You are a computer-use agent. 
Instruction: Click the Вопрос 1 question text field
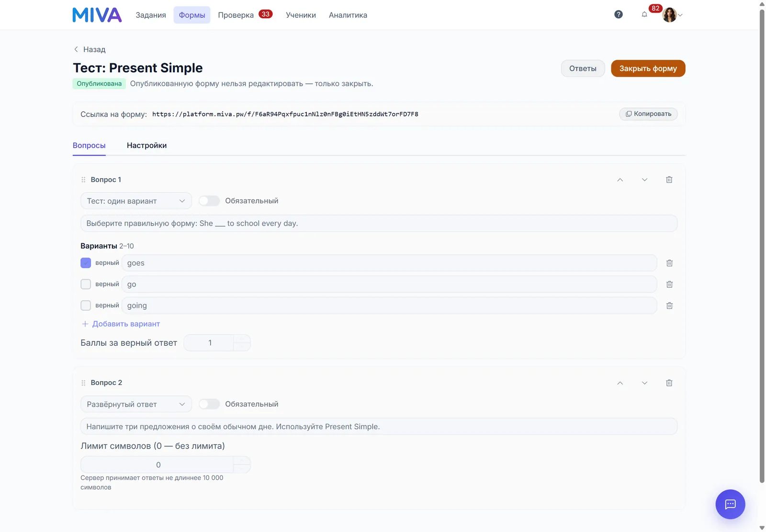coord(379,223)
